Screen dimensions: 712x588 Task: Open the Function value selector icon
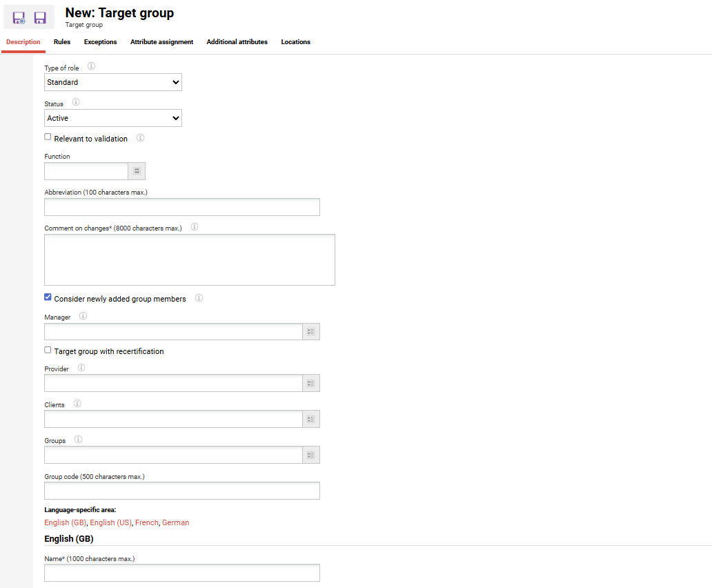pyautogui.click(x=137, y=170)
